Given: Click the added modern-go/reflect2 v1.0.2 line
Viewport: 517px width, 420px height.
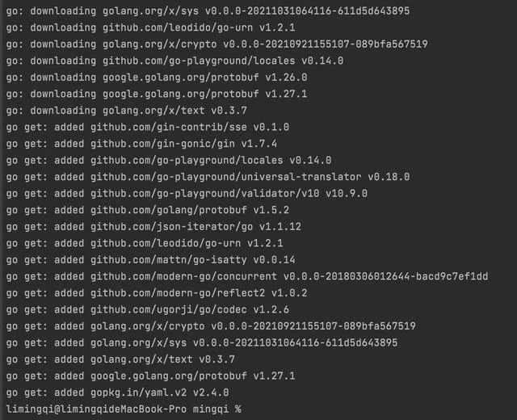Looking at the screenshot, I should [157, 293].
